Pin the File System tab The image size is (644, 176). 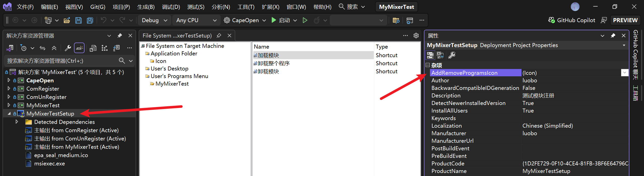pos(219,36)
